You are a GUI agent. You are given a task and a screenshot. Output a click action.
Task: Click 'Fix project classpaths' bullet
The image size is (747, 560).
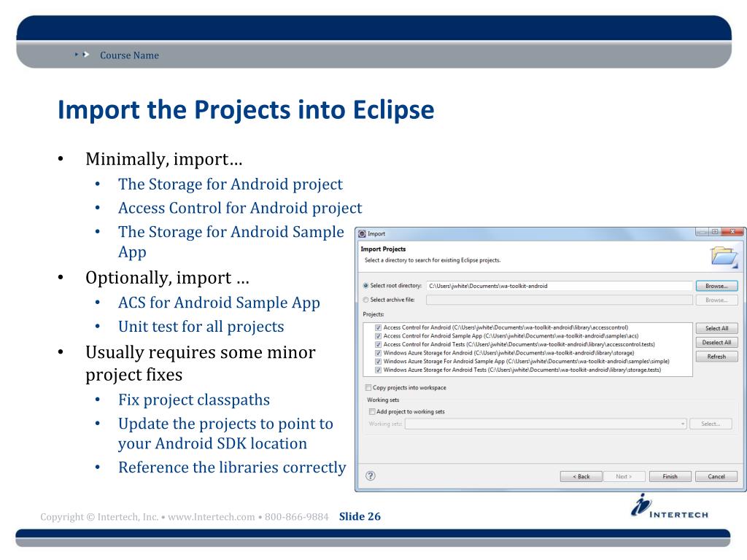click(194, 400)
